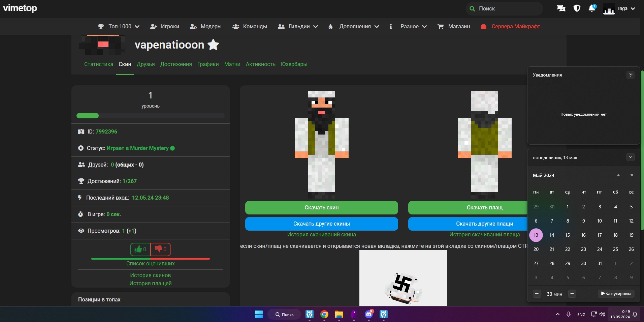Click the shield icon in the header
Screen dimensions: 644x322
point(577,8)
